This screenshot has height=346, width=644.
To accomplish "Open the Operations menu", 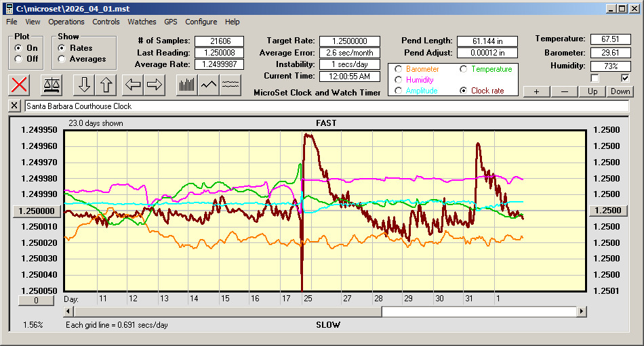I will 66,22.
